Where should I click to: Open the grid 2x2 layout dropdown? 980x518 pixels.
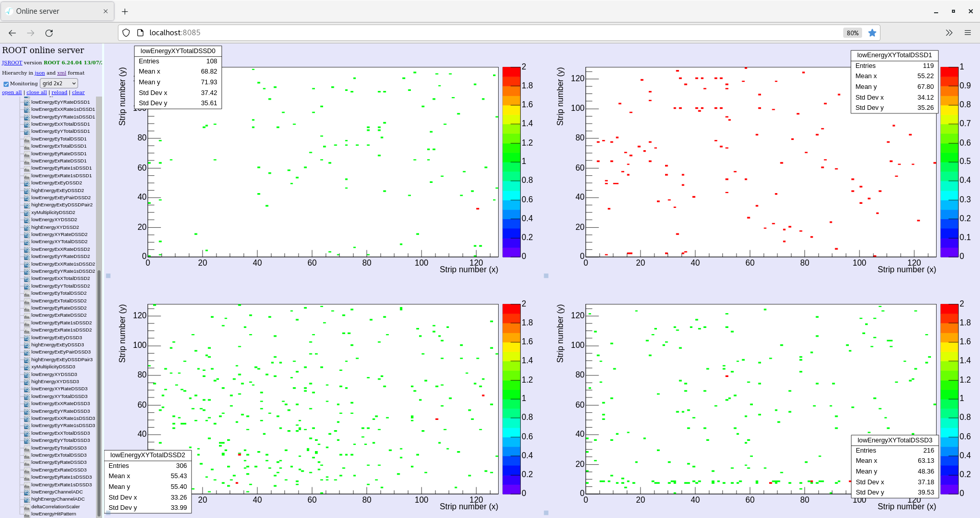point(59,83)
